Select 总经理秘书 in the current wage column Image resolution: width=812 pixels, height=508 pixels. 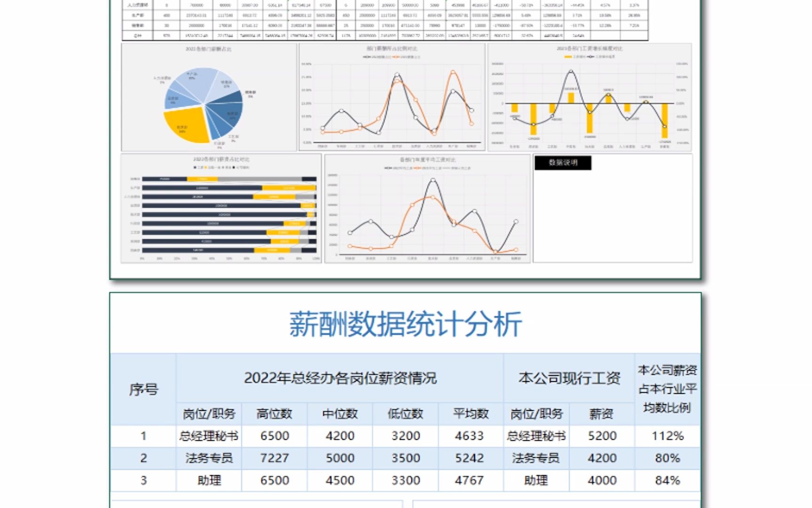536,436
